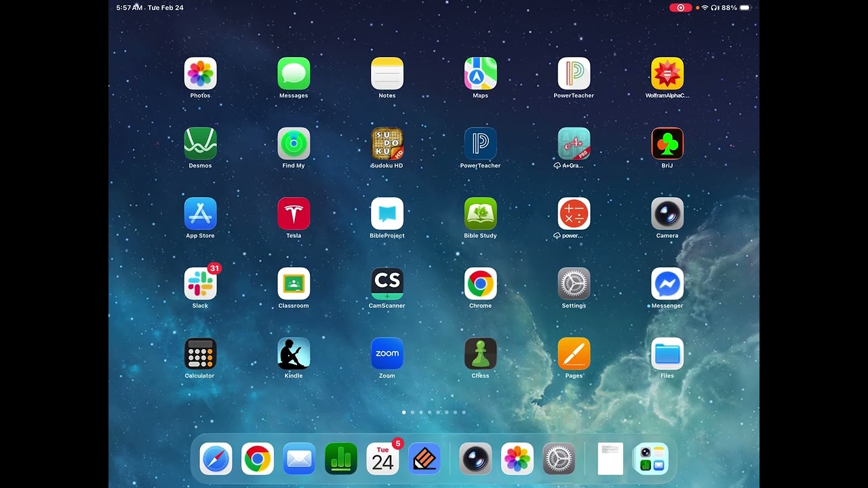The width and height of the screenshot is (868, 488).
Task: Launch the Zoom app
Action: 387,354
